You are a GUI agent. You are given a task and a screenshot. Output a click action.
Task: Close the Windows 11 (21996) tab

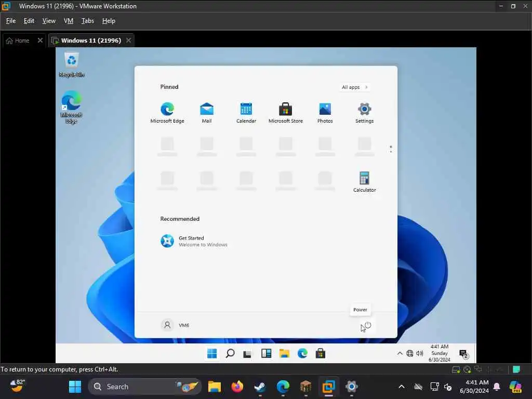pyautogui.click(x=129, y=41)
